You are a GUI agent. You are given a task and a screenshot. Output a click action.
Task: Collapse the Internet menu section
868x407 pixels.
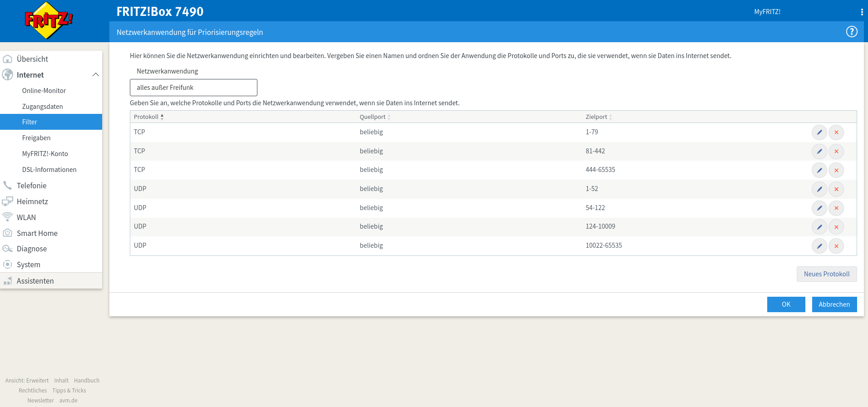95,75
